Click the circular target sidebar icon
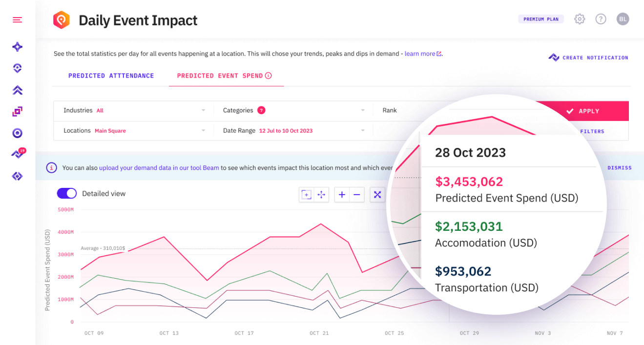The height and width of the screenshot is (345, 644). [17, 133]
